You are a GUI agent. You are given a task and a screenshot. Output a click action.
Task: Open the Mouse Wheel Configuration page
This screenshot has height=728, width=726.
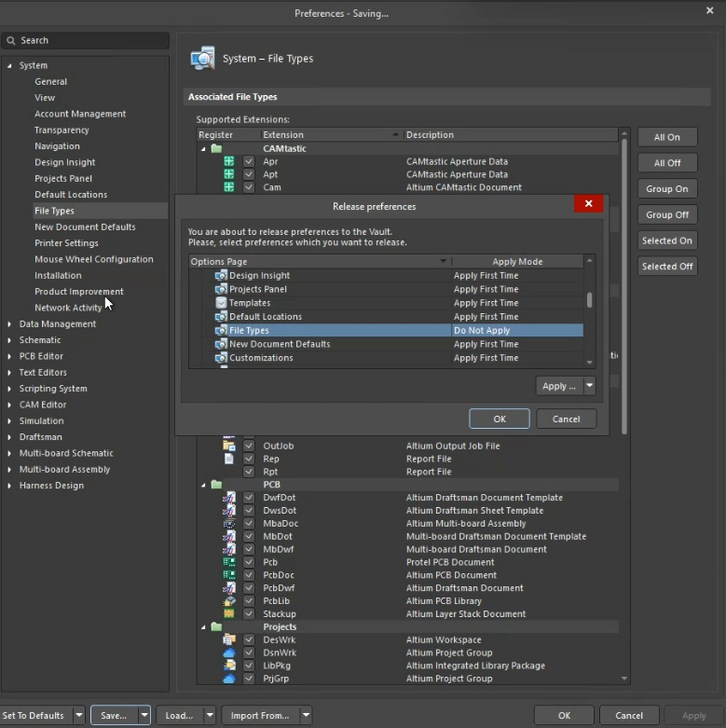click(94, 259)
